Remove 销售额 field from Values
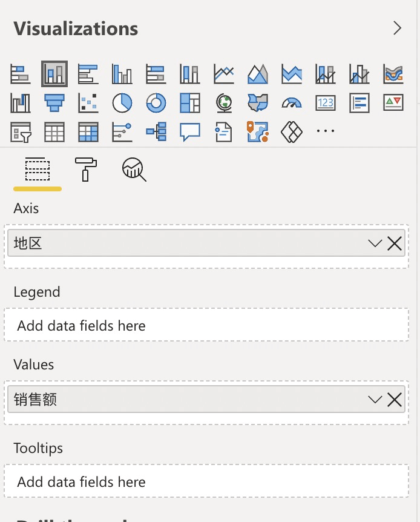420x522 pixels. [x=395, y=400]
